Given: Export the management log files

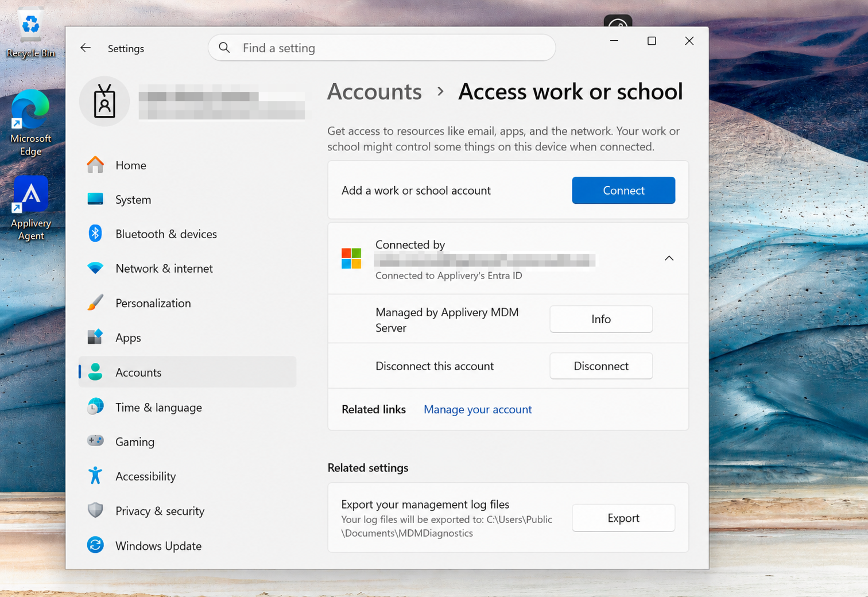Looking at the screenshot, I should click(x=623, y=518).
